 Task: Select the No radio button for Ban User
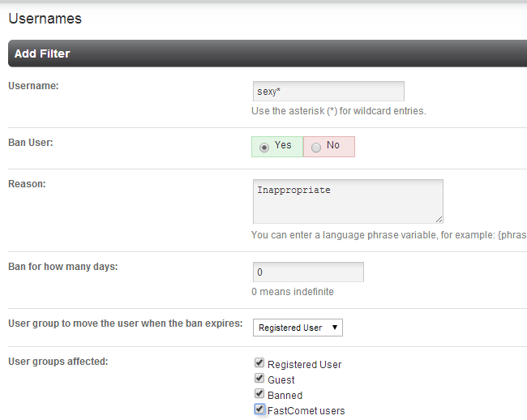pyautogui.click(x=316, y=148)
